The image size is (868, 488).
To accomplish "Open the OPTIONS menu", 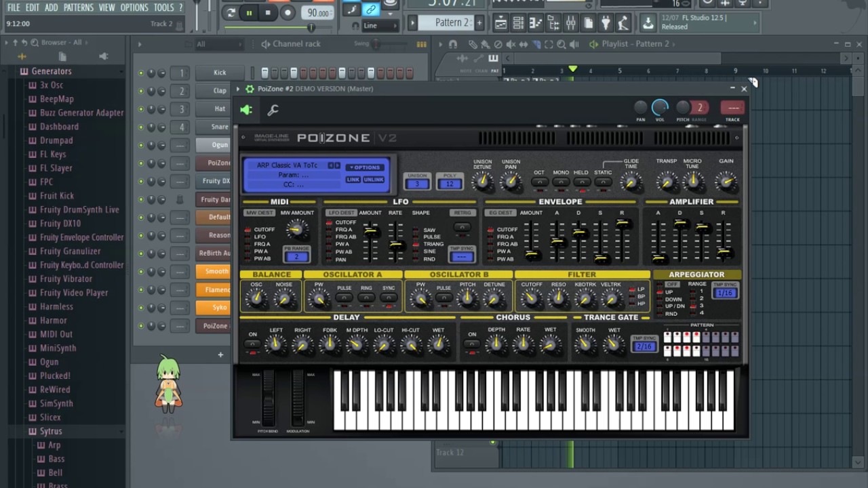I will pos(134,7).
